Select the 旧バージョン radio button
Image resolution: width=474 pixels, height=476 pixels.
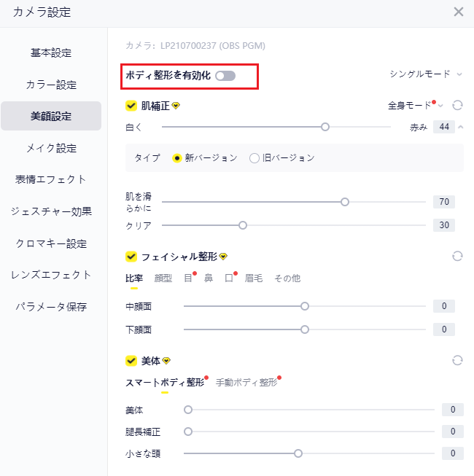coord(255,157)
